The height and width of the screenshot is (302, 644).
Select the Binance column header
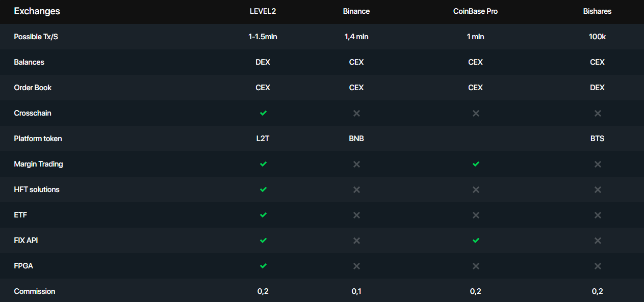(x=356, y=11)
